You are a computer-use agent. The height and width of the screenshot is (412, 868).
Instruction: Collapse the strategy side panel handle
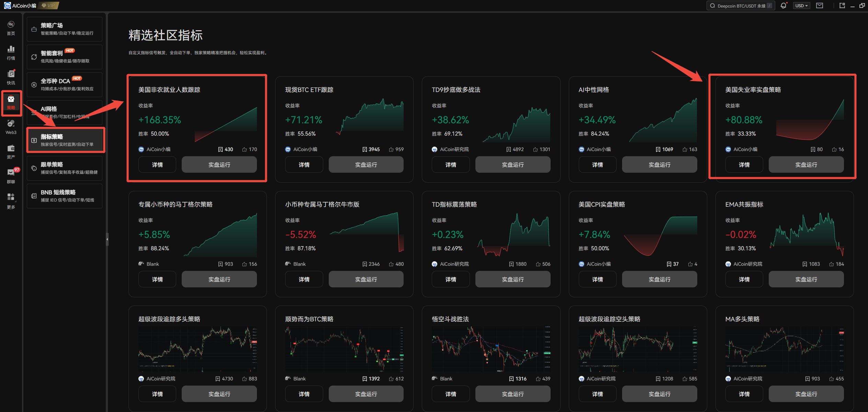(107, 239)
